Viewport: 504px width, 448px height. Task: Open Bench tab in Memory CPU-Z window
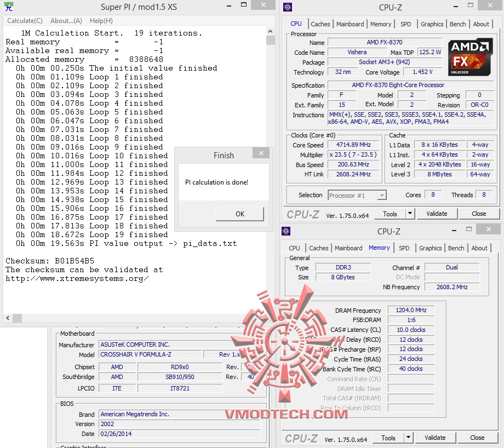tap(456, 248)
